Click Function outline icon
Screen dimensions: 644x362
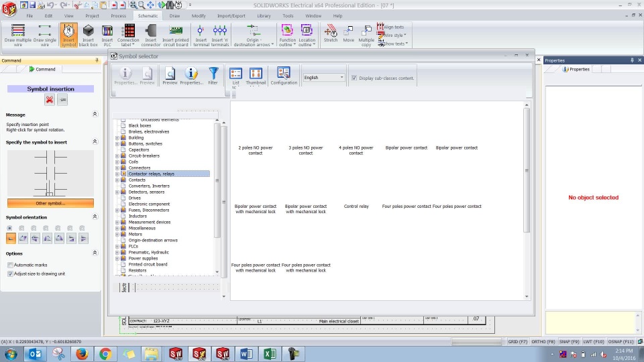pyautogui.click(x=287, y=35)
